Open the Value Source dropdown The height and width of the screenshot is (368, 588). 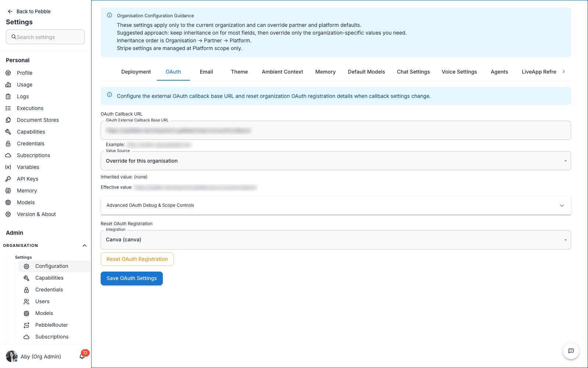[x=336, y=161]
